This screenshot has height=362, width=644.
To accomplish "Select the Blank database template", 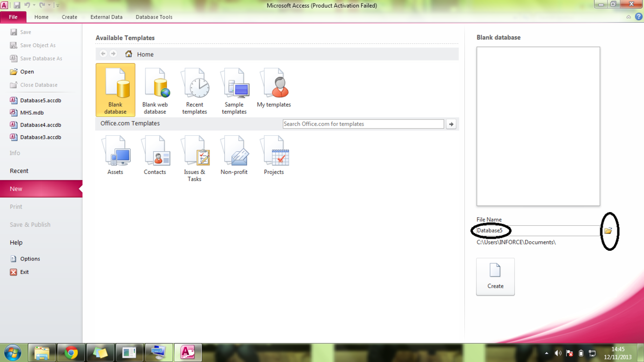I will coord(115,90).
